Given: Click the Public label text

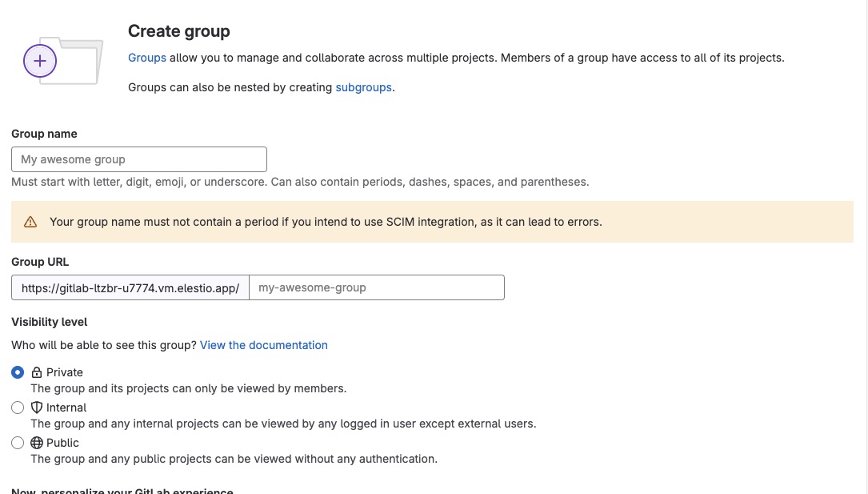Looking at the screenshot, I should [x=63, y=443].
